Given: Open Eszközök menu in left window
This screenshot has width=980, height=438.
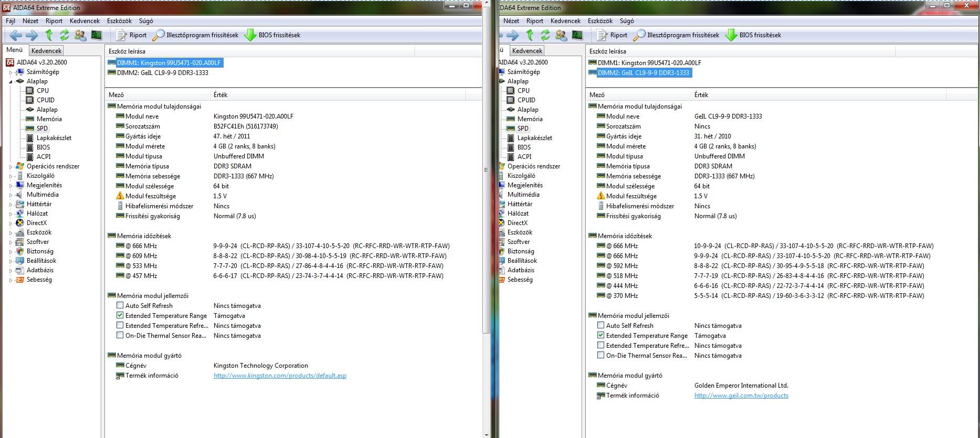Looking at the screenshot, I should pyautogui.click(x=119, y=21).
